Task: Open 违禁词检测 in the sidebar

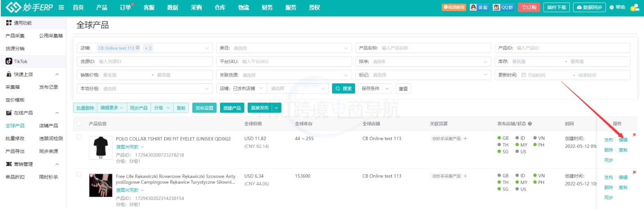Action: coord(51,138)
